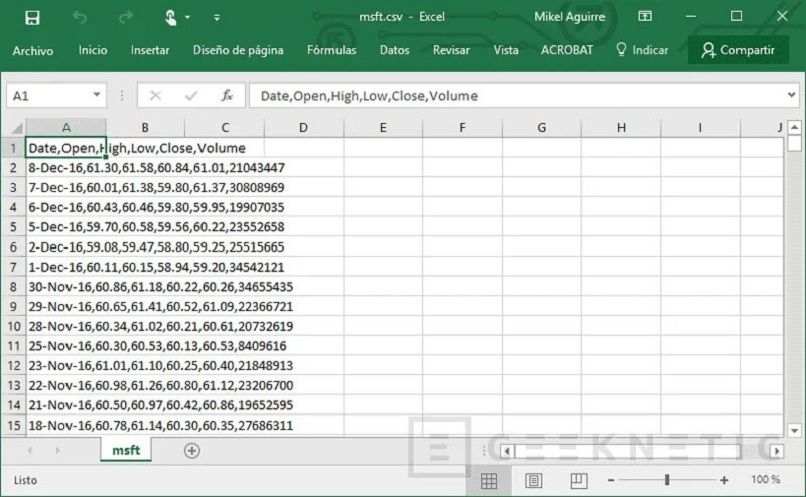The image size is (806, 497).
Task: Open the Fórmulas ribbon tab
Action: click(331, 50)
